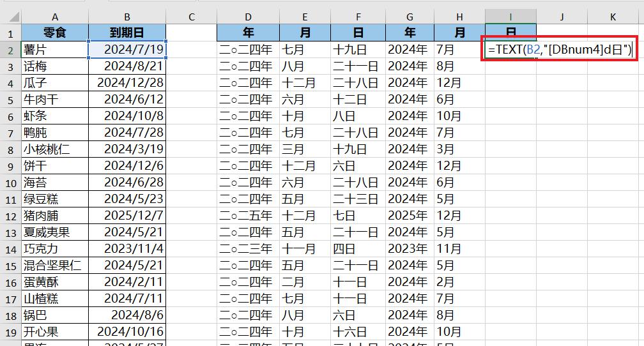Click cell containing 蛋黄酥
The height and width of the screenshot is (346, 644).
pos(55,282)
